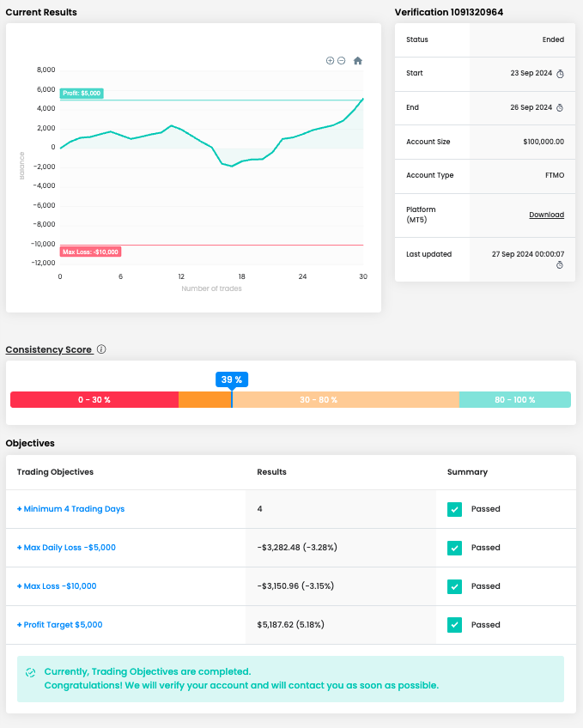Click the refresh icon in completion banner

pyautogui.click(x=31, y=672)
